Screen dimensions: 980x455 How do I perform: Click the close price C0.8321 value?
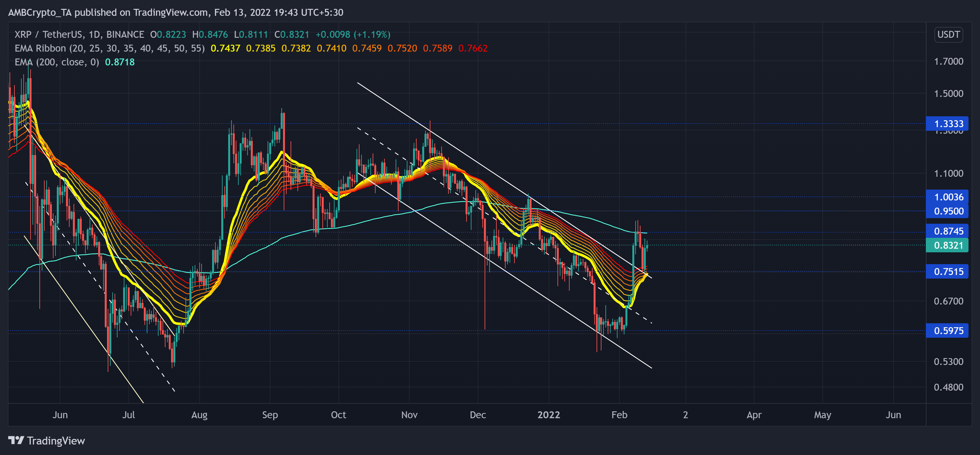tap(292, 34)
